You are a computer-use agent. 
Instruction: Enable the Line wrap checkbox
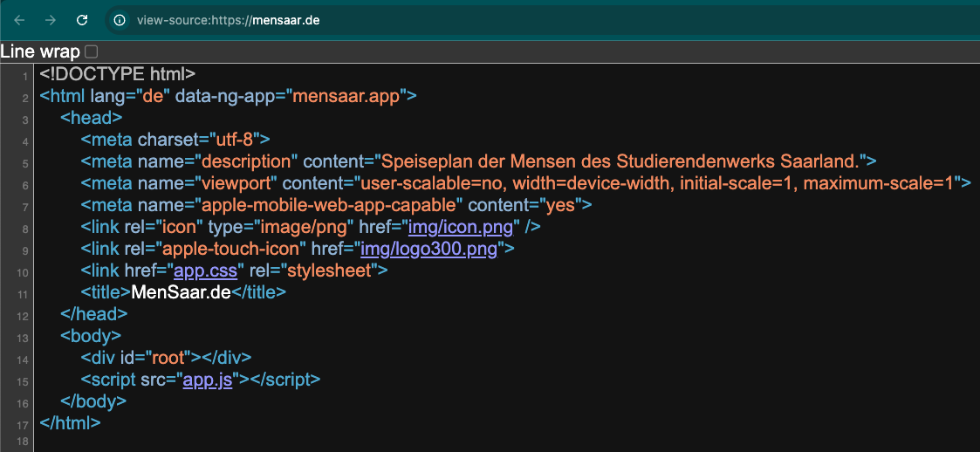pyautogui.click(x=92, y=51)
